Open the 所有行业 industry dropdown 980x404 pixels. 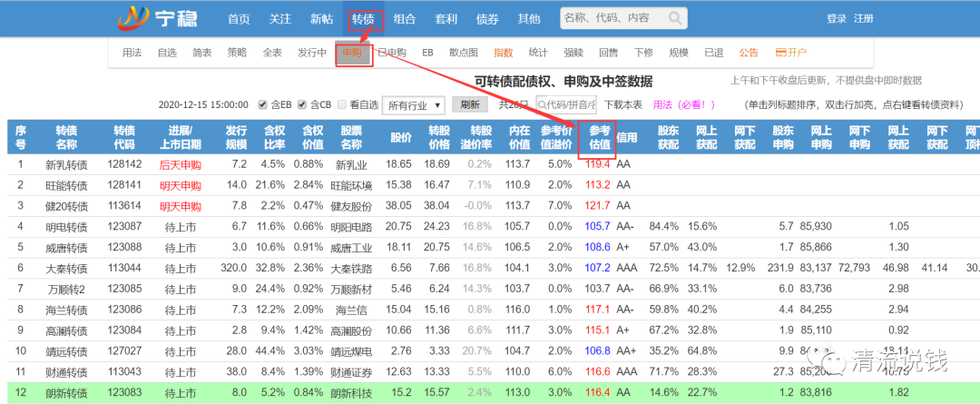(x=414, y=105)
